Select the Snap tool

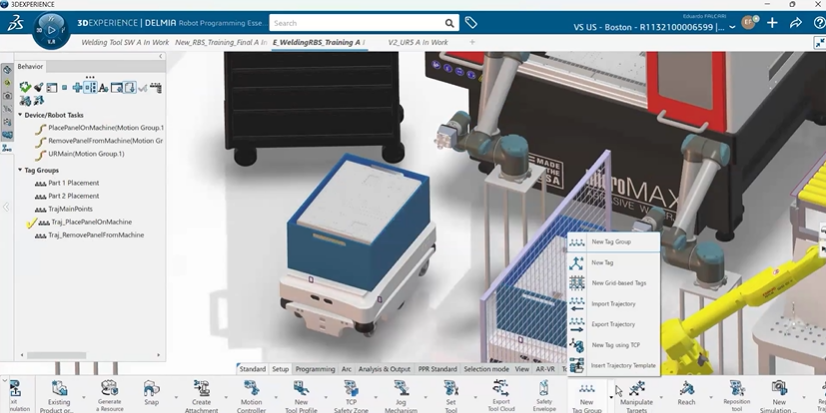coord(151,389)
